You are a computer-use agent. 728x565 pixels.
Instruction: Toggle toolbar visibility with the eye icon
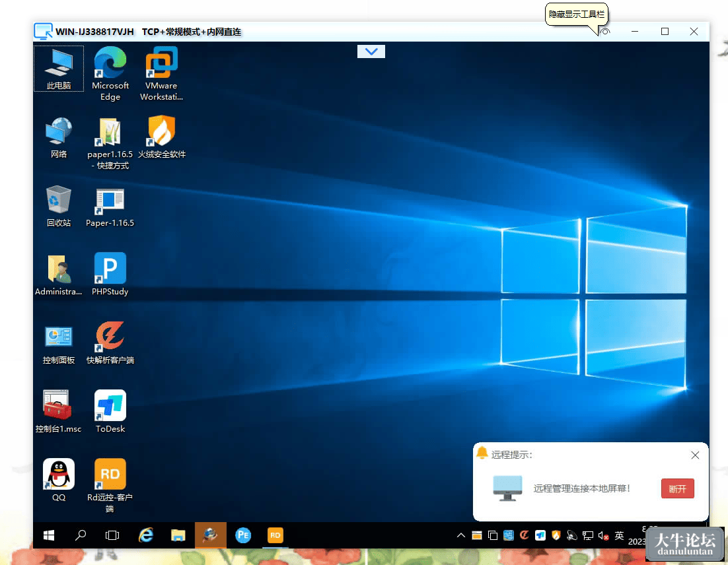click(604, 32)
